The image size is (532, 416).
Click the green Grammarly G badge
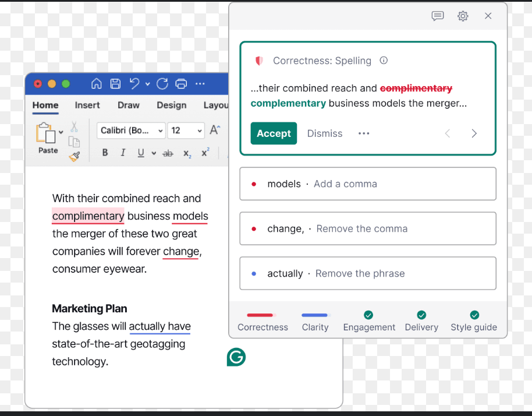click(x=236, y=357)
